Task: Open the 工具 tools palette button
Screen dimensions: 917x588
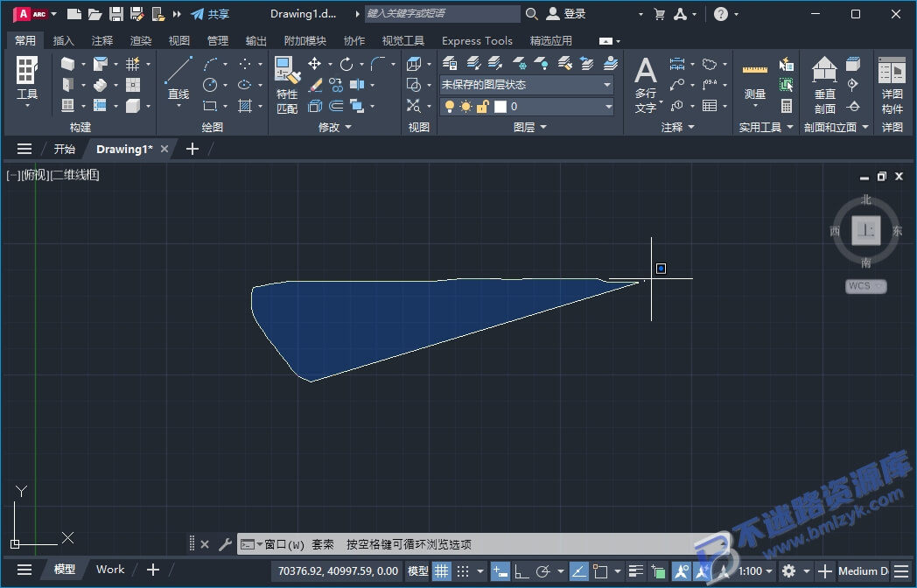Action: point(27,81)
